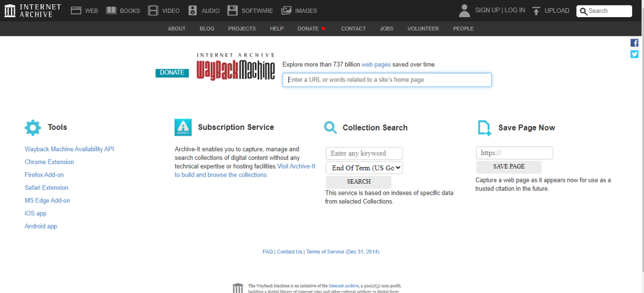Click the Twitter share icon
644x293 pixels.
click(x=634, y=54)
